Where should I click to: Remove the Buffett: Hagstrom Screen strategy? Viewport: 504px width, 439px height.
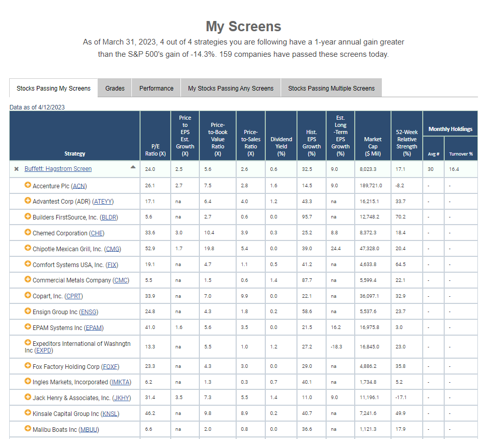coord(16,169)
